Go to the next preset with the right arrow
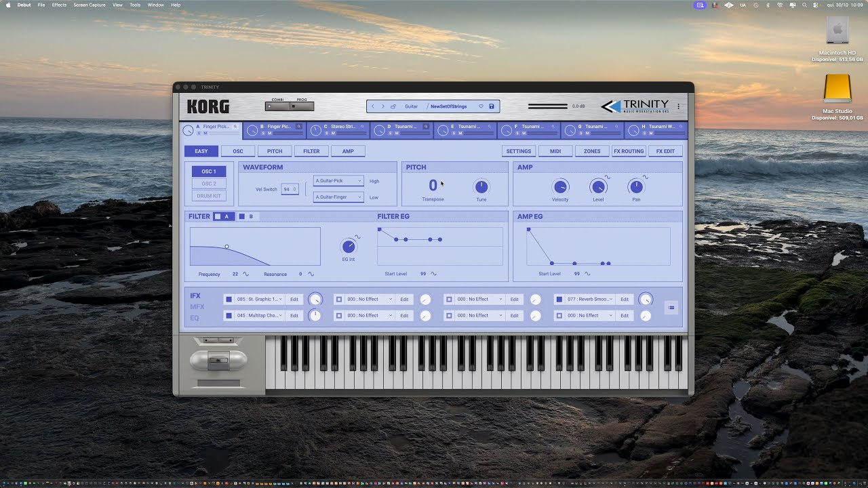The width and height of the screenshot is (868, 488). [382, 106]
